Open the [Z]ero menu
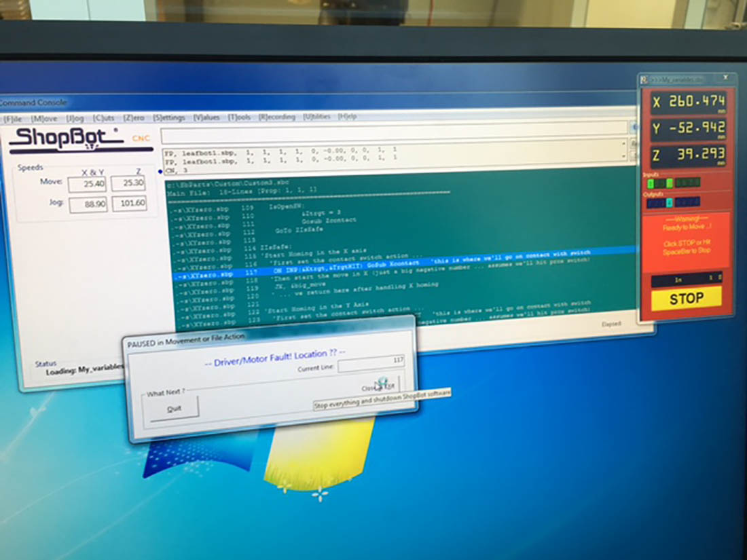Viewport: 747px width, 560px height. pyautogui.click(x=134, y=117)
